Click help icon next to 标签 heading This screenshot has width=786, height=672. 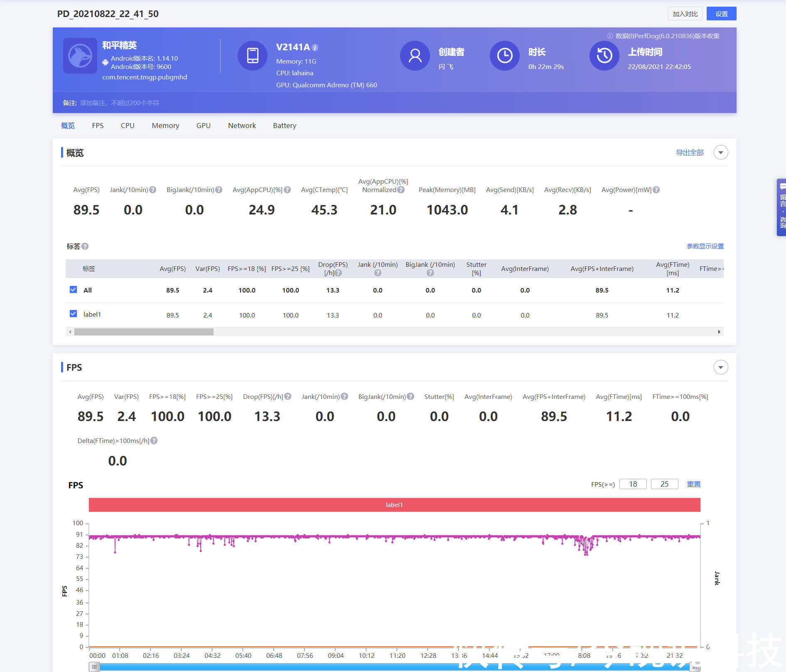tap(85, 246)
